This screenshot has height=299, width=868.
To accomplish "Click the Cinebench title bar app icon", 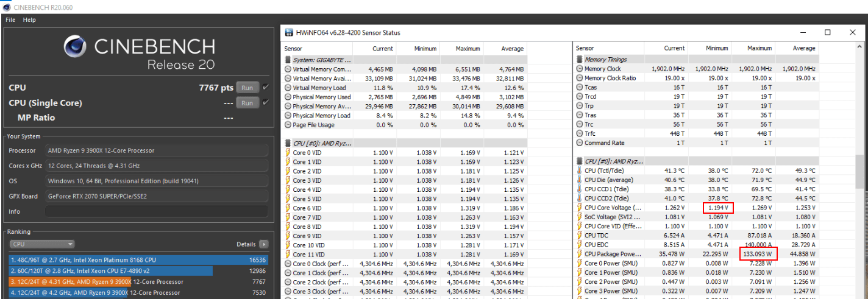I will (x=5, y=6).
